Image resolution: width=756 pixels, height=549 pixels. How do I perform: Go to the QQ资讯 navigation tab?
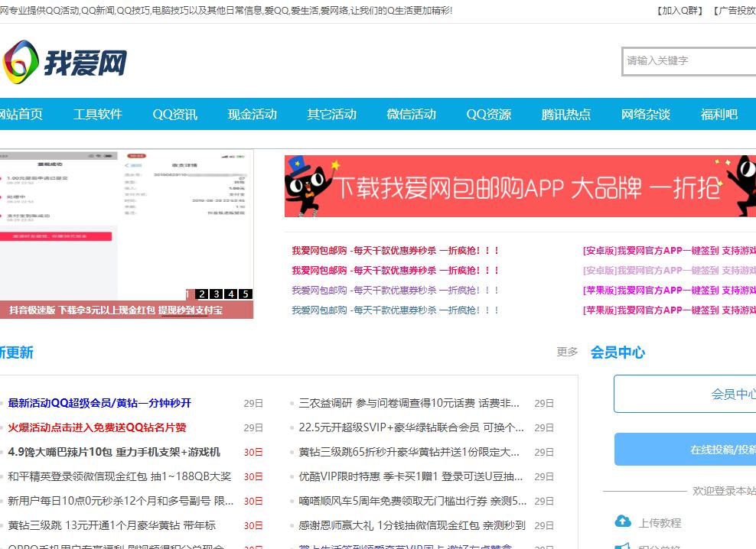[x=174, y=114]
